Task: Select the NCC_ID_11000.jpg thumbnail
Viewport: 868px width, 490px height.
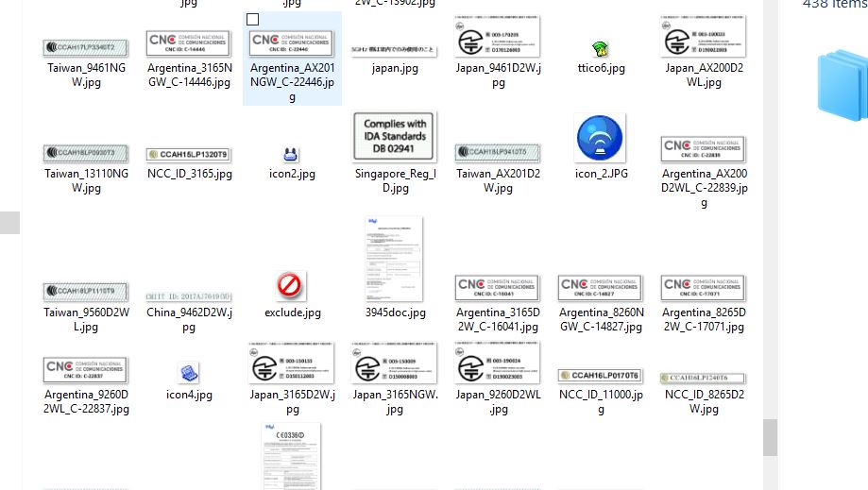Action: coord(601,376)
